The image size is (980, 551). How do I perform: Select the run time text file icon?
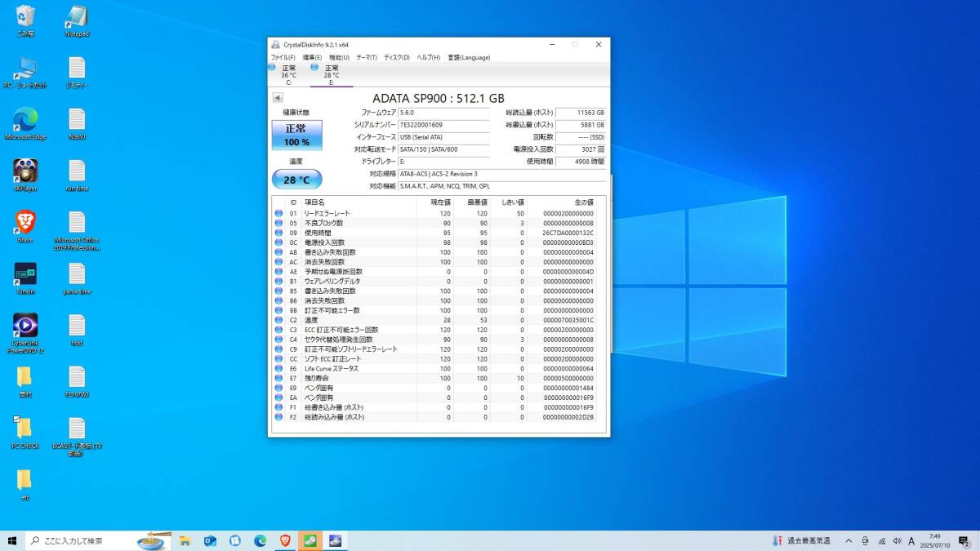(77, 176)
